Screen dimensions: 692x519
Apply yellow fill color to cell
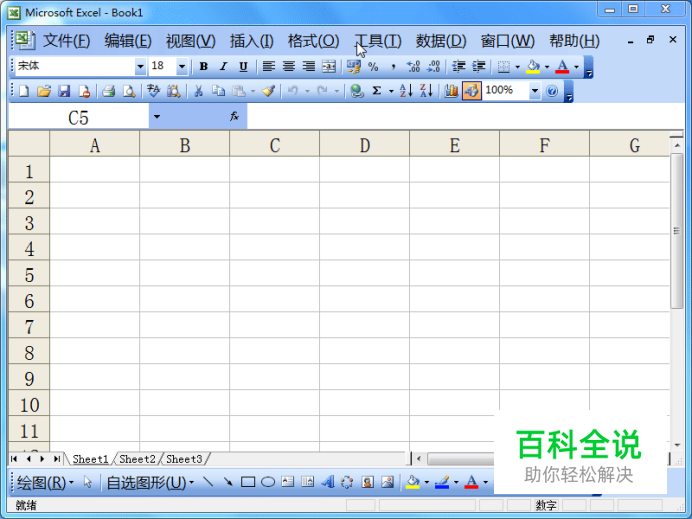click(x=533, y=67)
